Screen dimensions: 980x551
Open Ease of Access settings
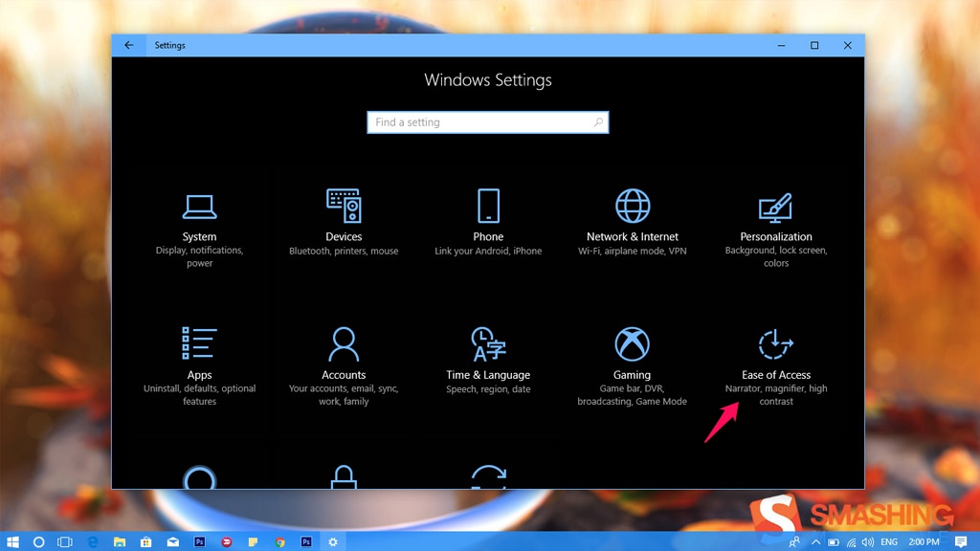click(775, 367)
